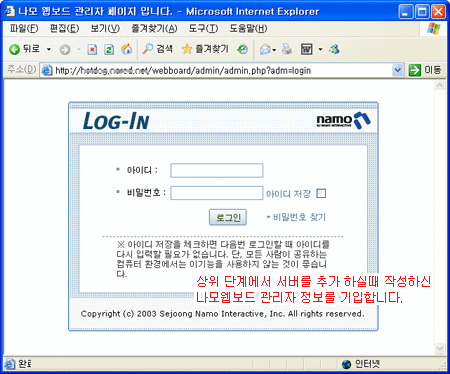Click the scrollbar up arrow
Viewport: 450px width, 374px height.
coord(440,86)
